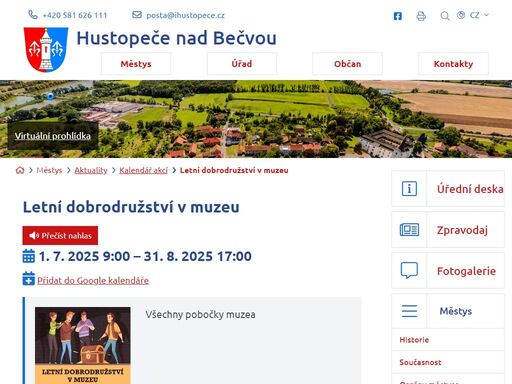The width and height of the screenshot is (512, 384).
Task: Click the Městys breadcrumb
Action: pos(49,170)
